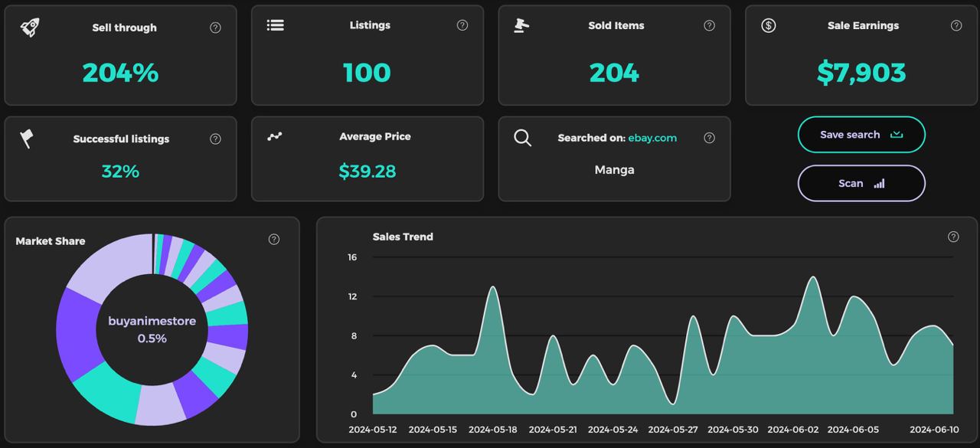Click the 2024-06-10 date axis label

pyautogui.click(x=934, y=430)
